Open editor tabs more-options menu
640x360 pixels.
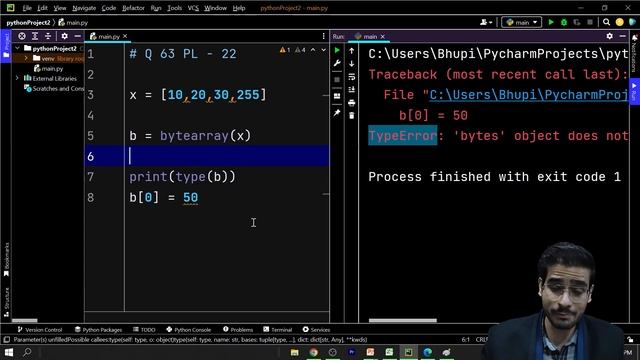[x=323, y=36]
